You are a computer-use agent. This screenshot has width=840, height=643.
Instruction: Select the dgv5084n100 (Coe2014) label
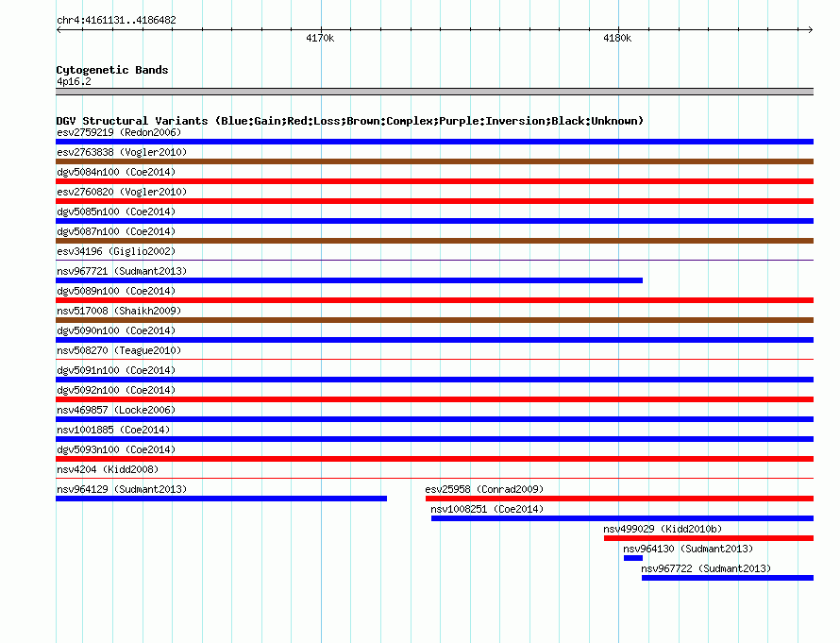(116, 172)
